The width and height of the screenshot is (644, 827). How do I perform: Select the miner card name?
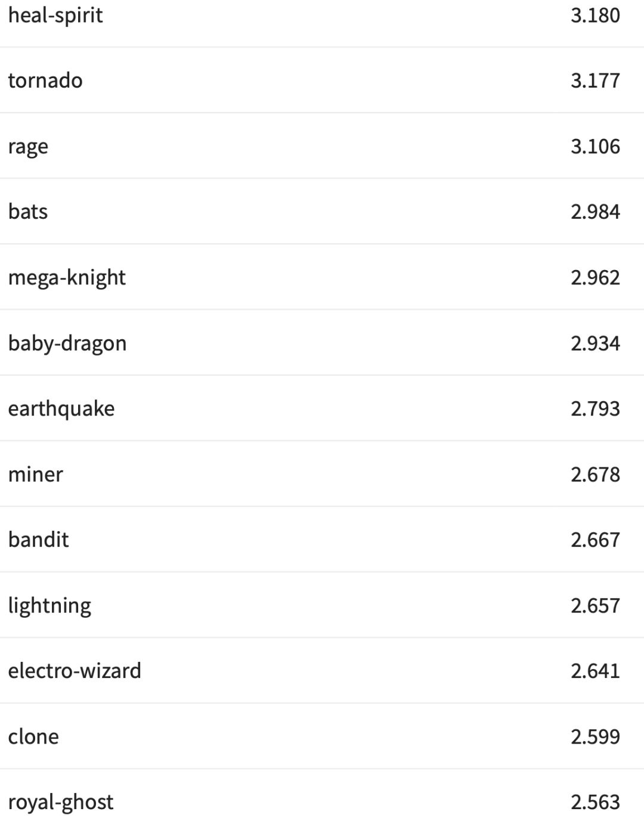(36, 475)
